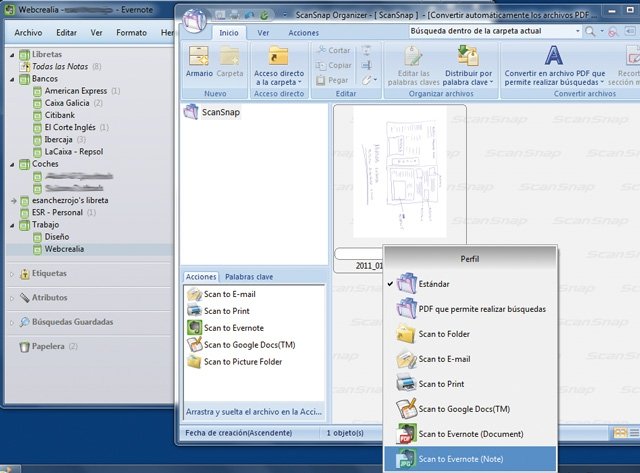Image resolution: width=640 pixels, height=473 pixels.
Task: Expand the Atributos section in Evernote
Action: coord(12,298)
